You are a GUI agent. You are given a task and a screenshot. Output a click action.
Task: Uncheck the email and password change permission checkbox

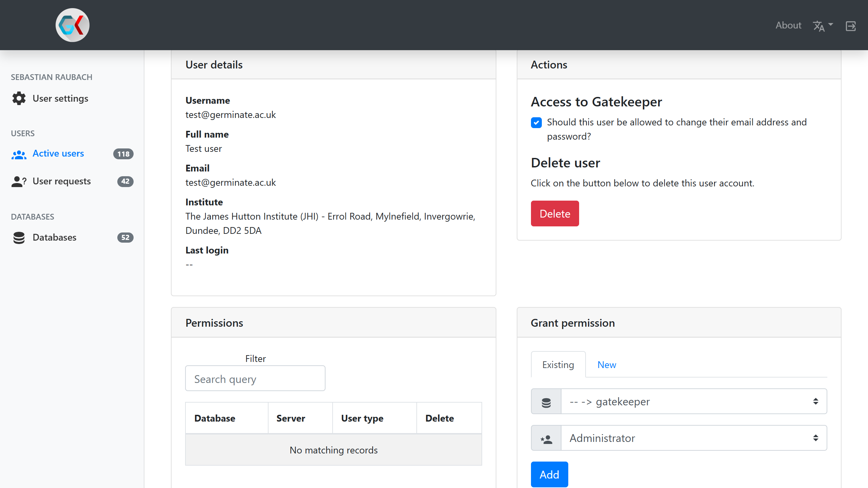536,123
